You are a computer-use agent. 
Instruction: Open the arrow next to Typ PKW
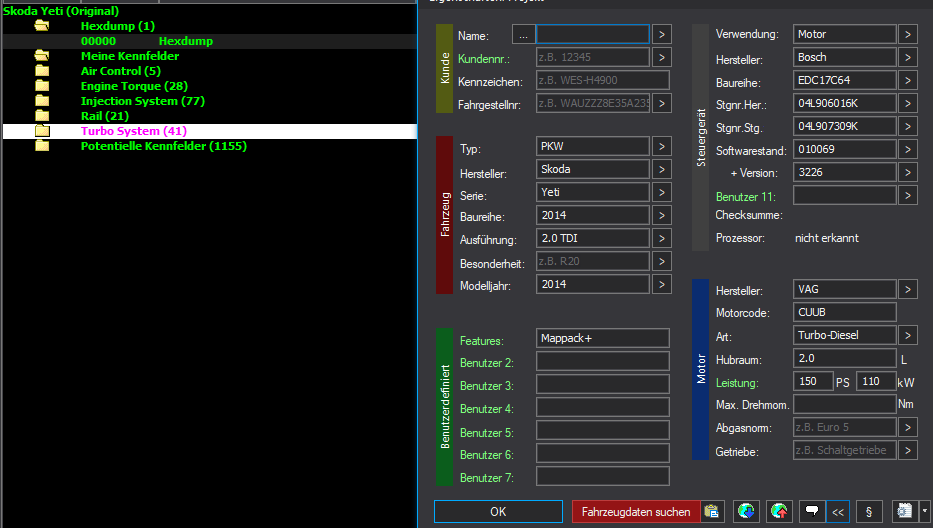662,146
